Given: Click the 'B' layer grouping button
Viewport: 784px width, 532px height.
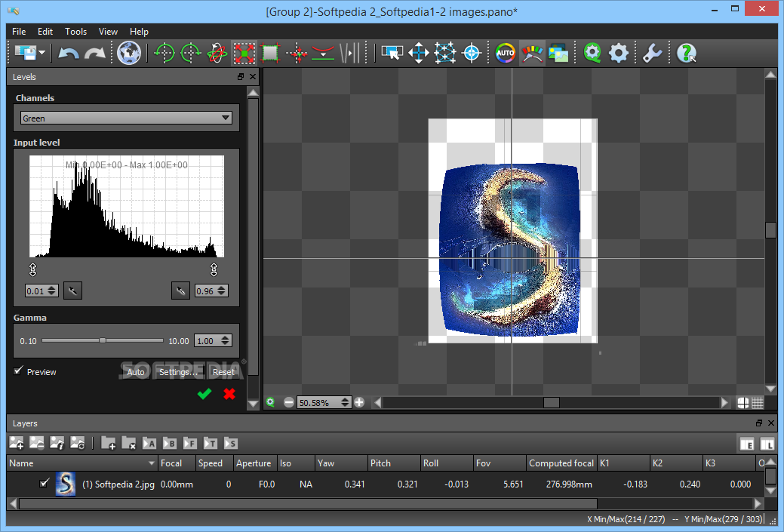Looking at the screenshot, I should [x=170, y=443].
